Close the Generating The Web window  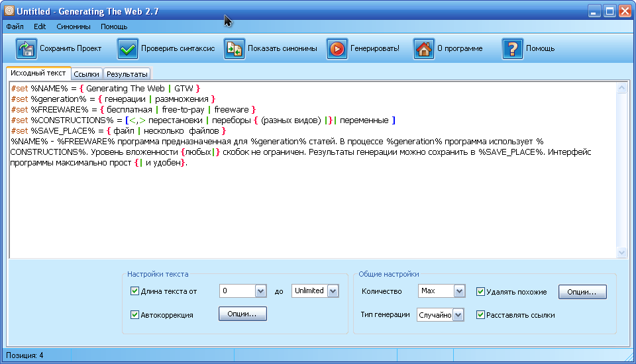click(x=625, y=11)
